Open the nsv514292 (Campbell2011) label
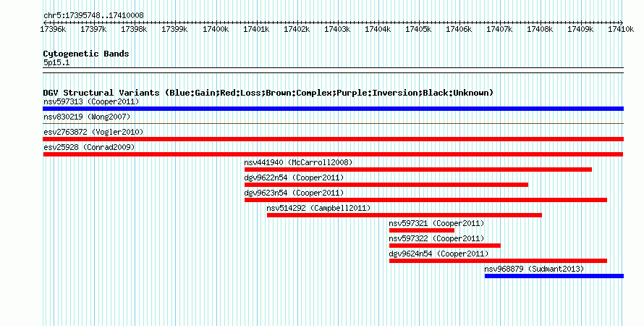The image size is (644, 326). pos(318,208)
